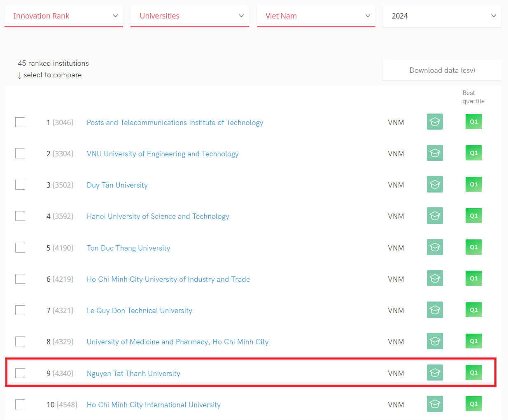Click Q1 badge in Le Quy Don Technical University row
508x420 pixels.
[473, 310]
